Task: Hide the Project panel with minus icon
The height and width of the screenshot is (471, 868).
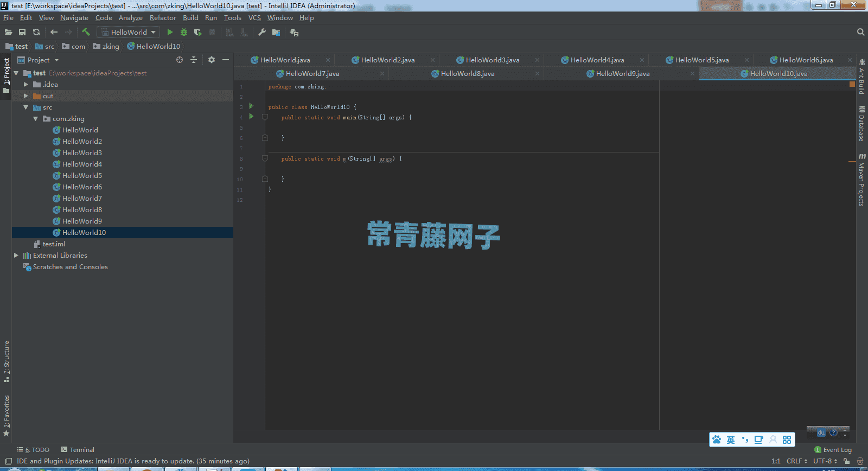Action: pyautogui.click(x=226, y=60)
